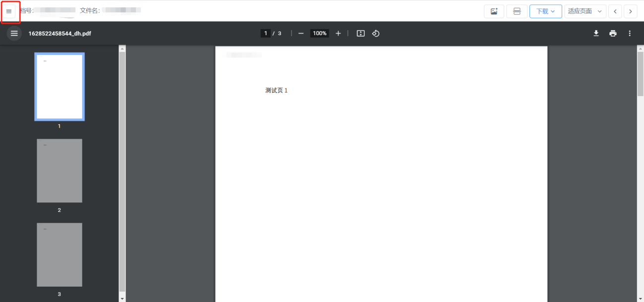Open the 下载 dropdown button
The height and width of the screenshot is (302, 644).
pyautogui.click(x=545, y=11)
